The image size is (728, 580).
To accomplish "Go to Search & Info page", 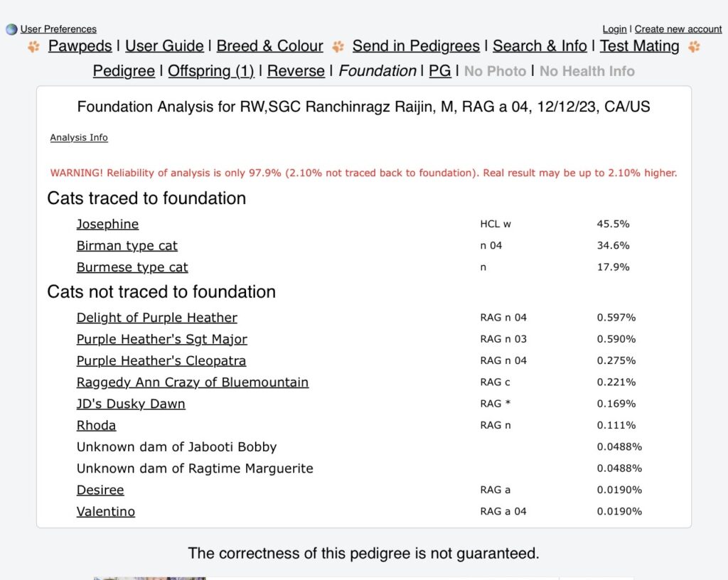I will click(540, 46).
